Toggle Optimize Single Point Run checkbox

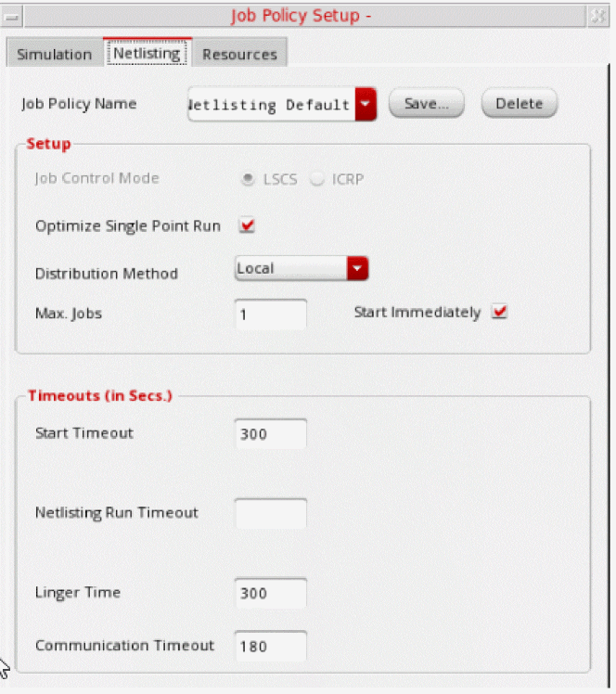(247, 225)
